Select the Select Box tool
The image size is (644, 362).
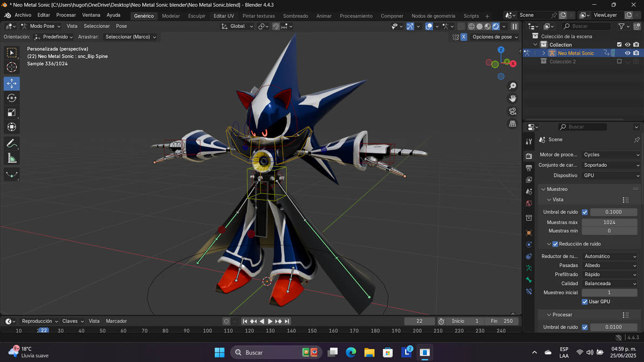(x=11, y=52)
